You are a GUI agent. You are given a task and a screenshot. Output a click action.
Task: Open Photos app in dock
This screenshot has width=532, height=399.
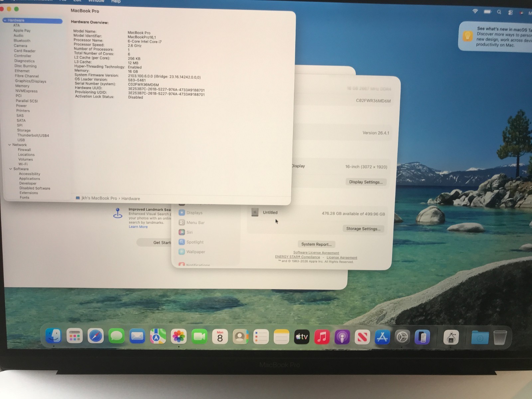point(179,336)
